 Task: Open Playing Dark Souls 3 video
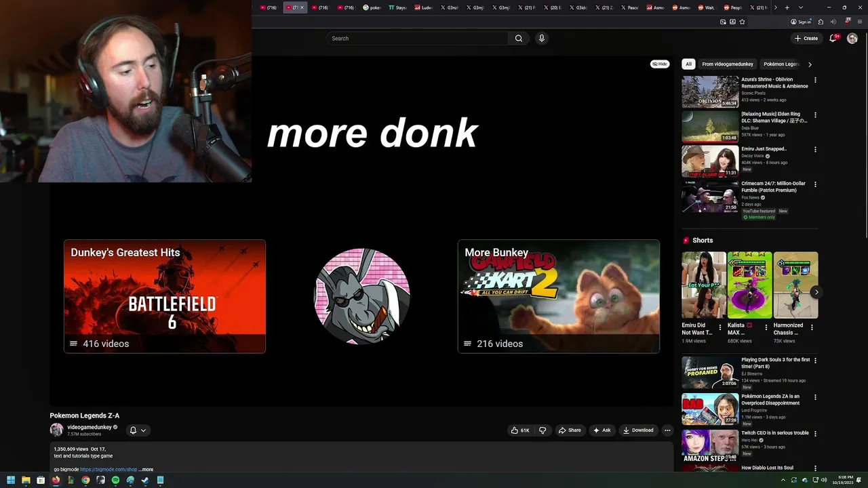point(710,372)
